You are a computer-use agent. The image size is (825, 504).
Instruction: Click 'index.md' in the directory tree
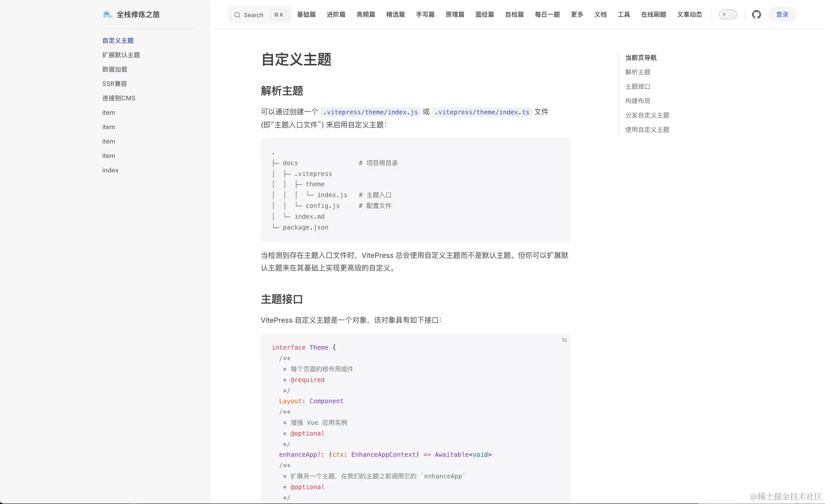(309, 216)
